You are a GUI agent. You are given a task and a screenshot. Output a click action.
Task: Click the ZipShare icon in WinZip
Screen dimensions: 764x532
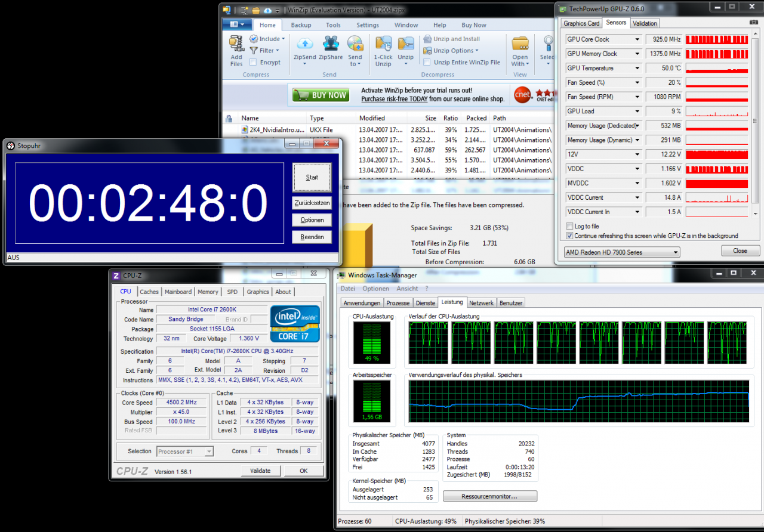point(330,44)
